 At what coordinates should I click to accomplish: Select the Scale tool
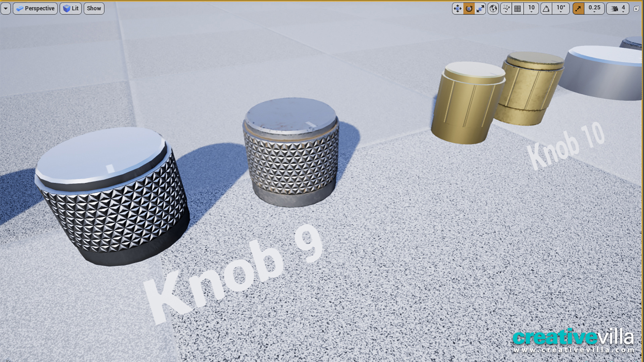[480, 9]
